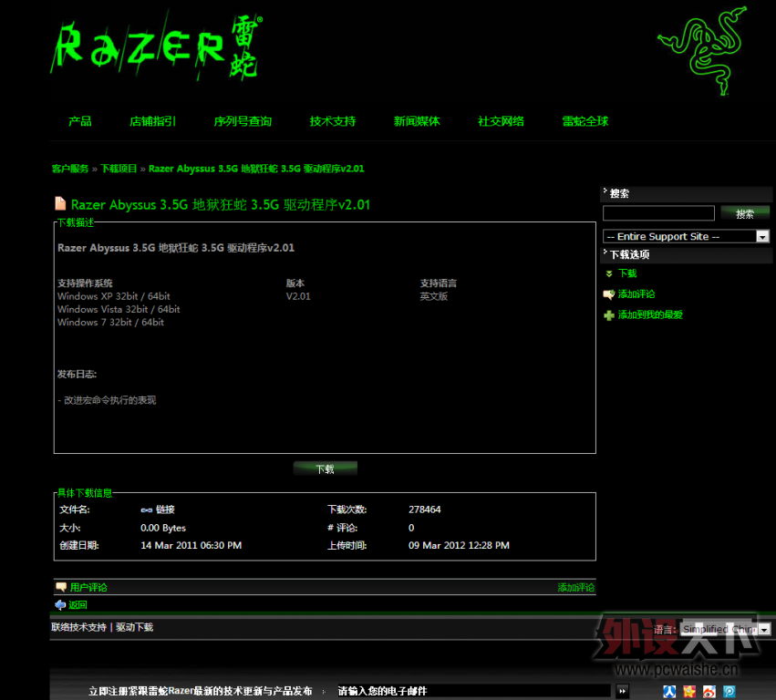Click the text Windows 7 32bit / 64bit
Screen dimensions: 776x700
tap(111, 322)
